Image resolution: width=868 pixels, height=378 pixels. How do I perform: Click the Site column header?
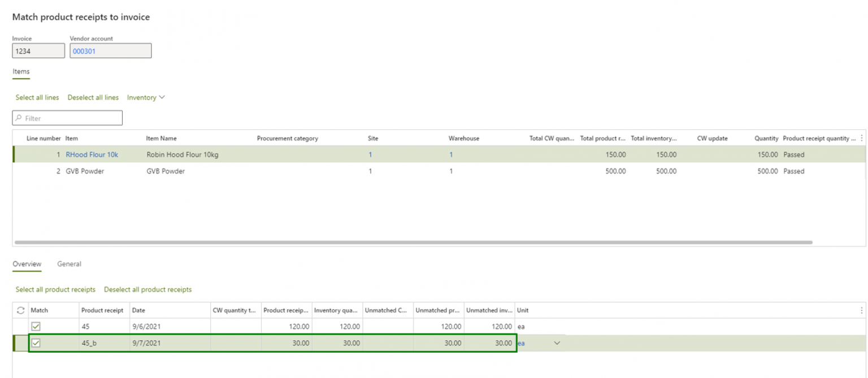click(x=373, y=138)
